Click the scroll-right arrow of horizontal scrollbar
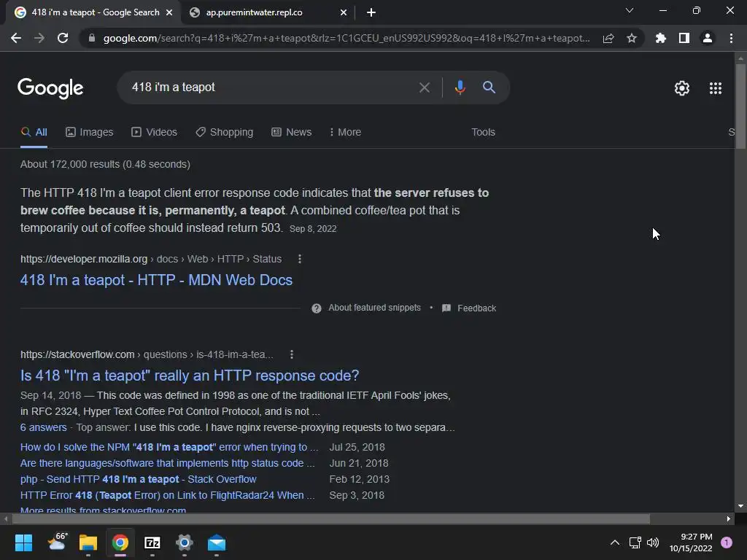Screen dimensions: 747x560 [729, 518]
